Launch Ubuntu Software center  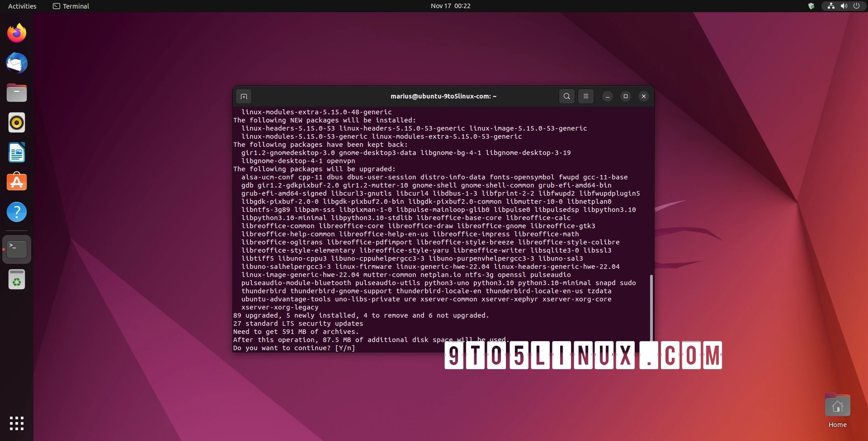[17, 182]
